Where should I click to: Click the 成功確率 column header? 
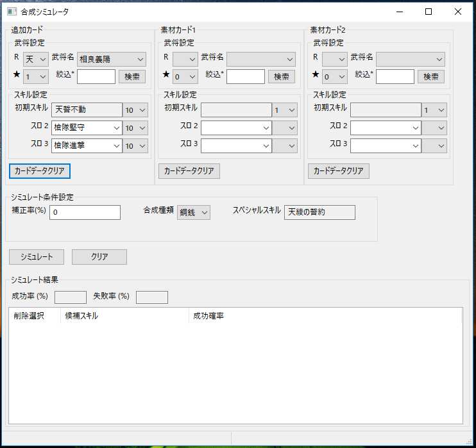click(x=325, y=316)
